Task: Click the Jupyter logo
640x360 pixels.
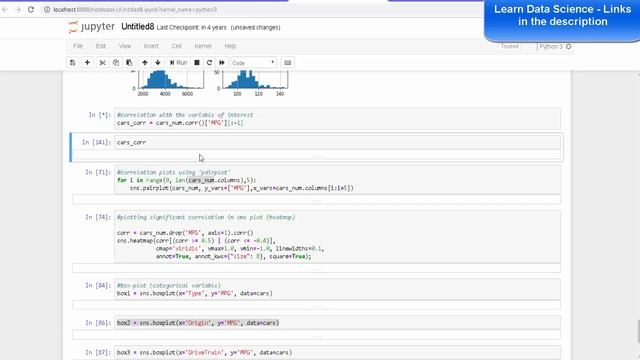Action: pyautogui.click(x=92, y=27)
